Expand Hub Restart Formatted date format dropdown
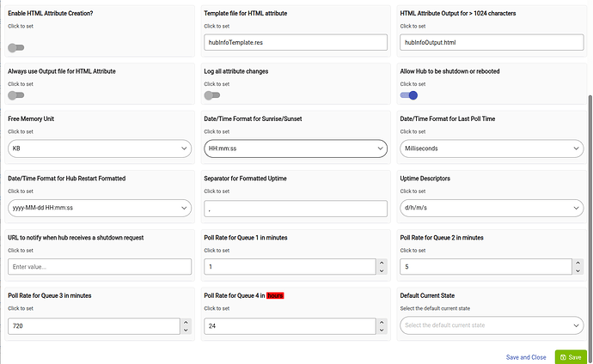Viewport: 593px width, 364px height. (99, 208)
